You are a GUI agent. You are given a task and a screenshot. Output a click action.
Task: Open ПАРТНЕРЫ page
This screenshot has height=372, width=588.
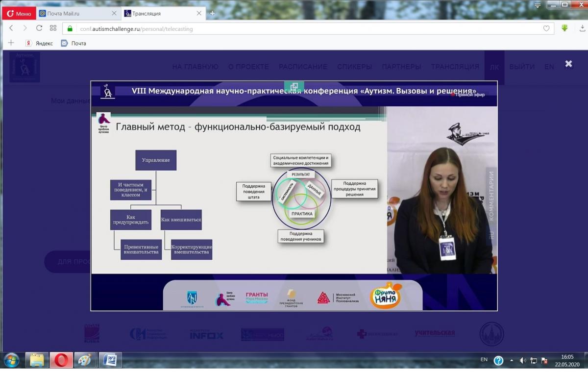click(401, 67)
